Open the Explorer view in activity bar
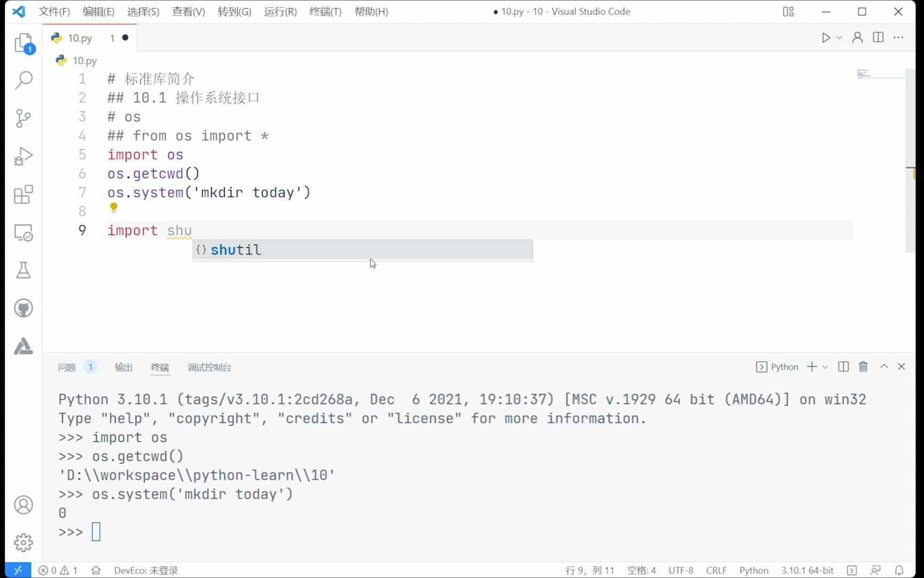 click(24, 43)
